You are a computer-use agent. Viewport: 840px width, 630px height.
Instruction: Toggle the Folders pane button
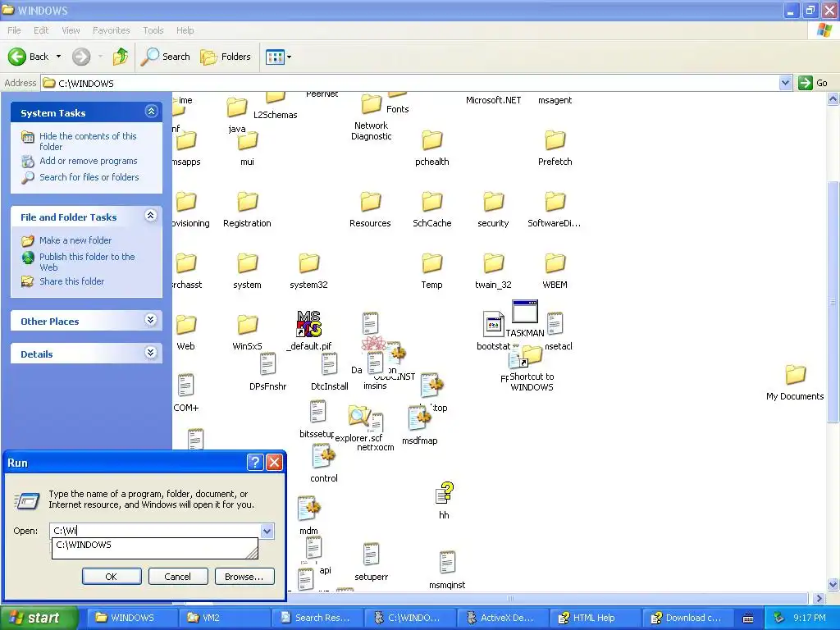pyautogui.click(x=226, y=57)
